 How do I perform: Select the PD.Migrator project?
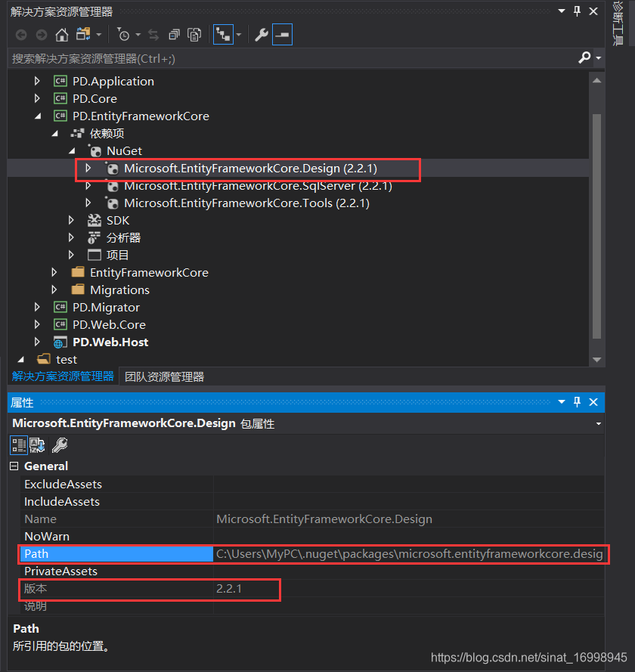[x=106, y=308]
